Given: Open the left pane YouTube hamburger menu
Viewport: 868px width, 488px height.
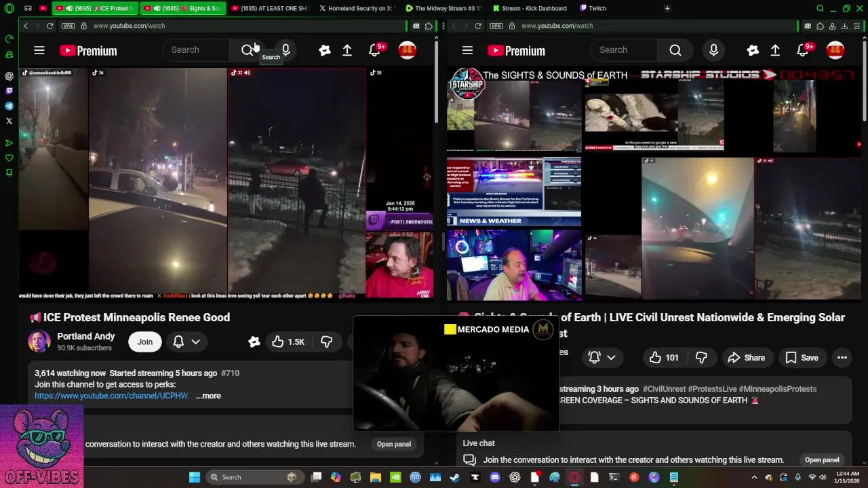Looking at the screenshot, I should [39, 50].
